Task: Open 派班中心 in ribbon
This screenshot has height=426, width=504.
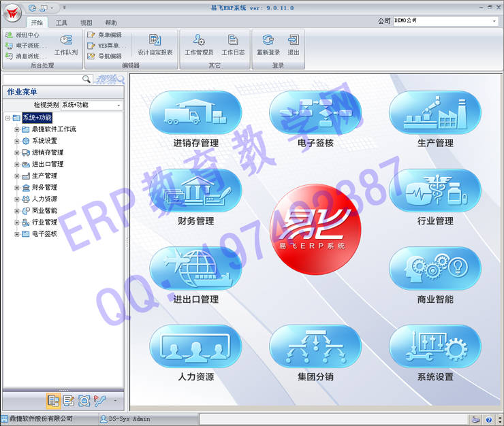Action: [22, 35]
